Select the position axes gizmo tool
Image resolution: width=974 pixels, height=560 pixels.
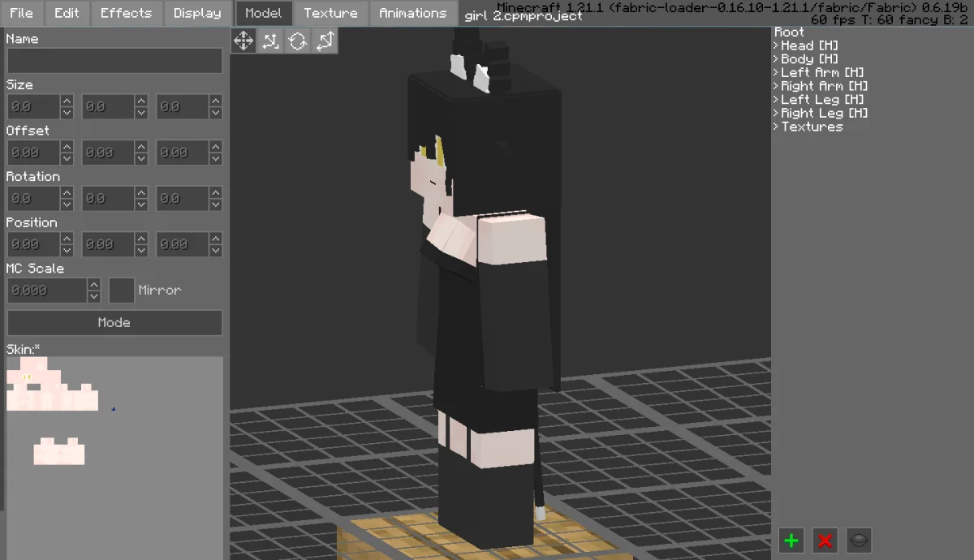point(324,41)
